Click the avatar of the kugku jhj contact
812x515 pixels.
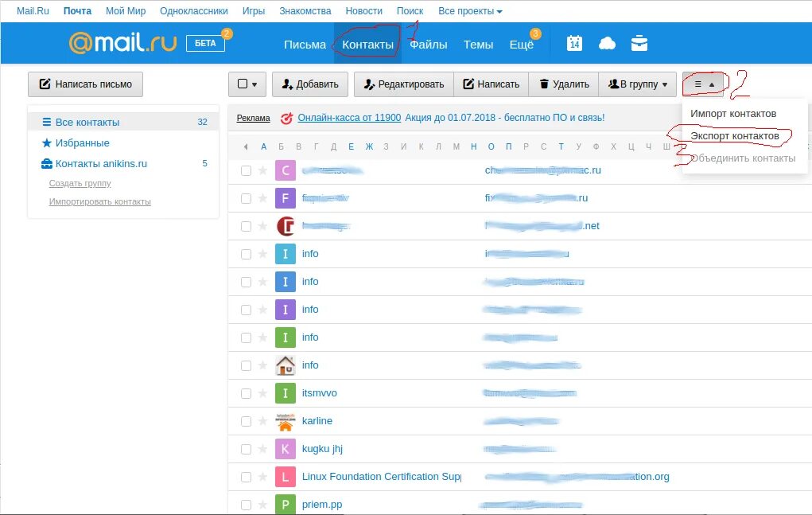pos(286,449)
